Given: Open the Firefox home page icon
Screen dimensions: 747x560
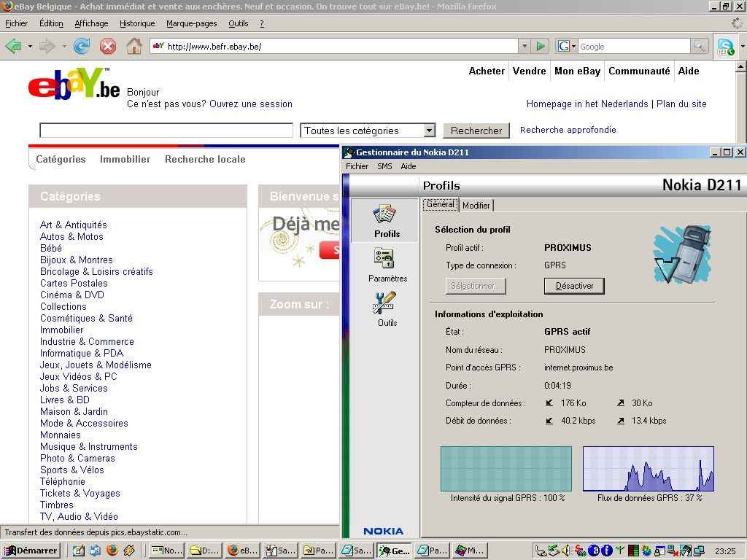Looking at the screenshot, I should (x=134, y=46).
